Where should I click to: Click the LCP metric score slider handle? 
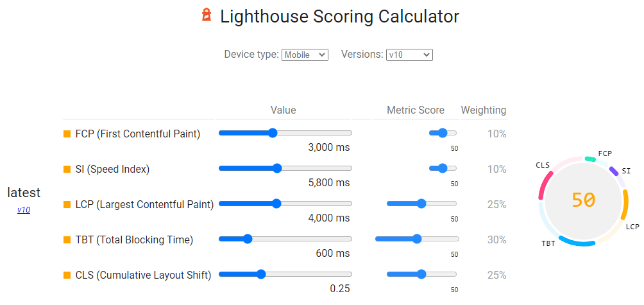[x=421, y=204]
